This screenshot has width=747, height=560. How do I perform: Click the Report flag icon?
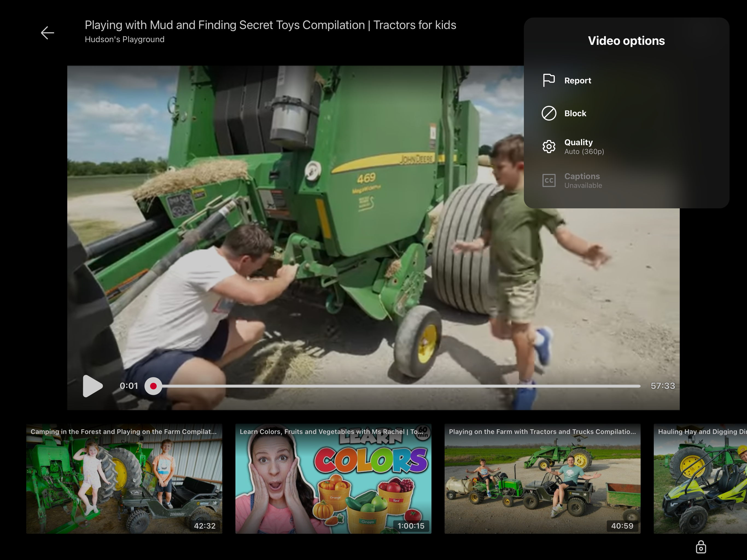click(549, 80)
